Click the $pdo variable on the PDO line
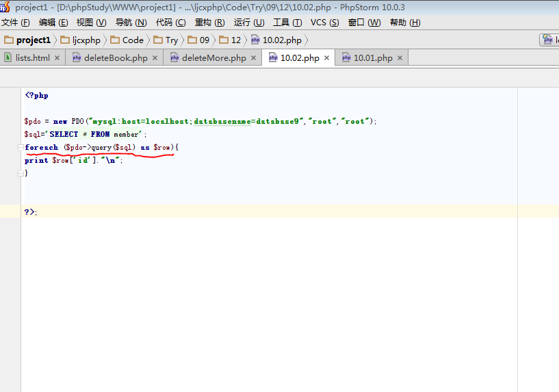559x392 pixels. (32, 121)
